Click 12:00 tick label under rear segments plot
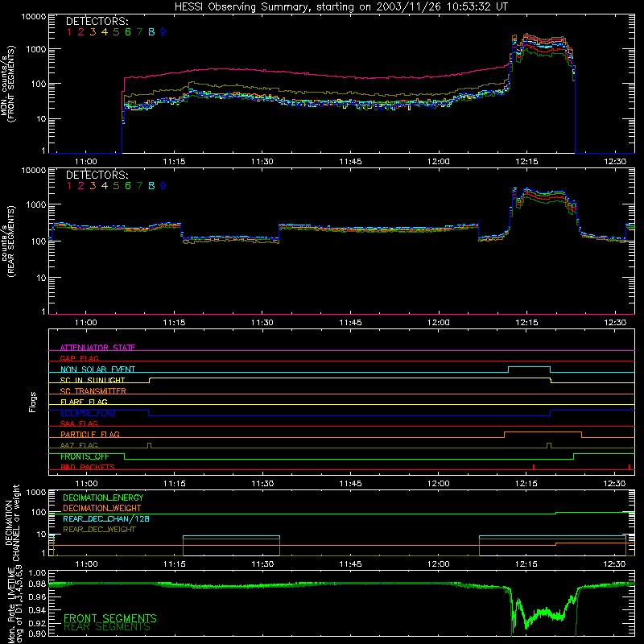This screenshot has height=644, width=644. [438, 323]
